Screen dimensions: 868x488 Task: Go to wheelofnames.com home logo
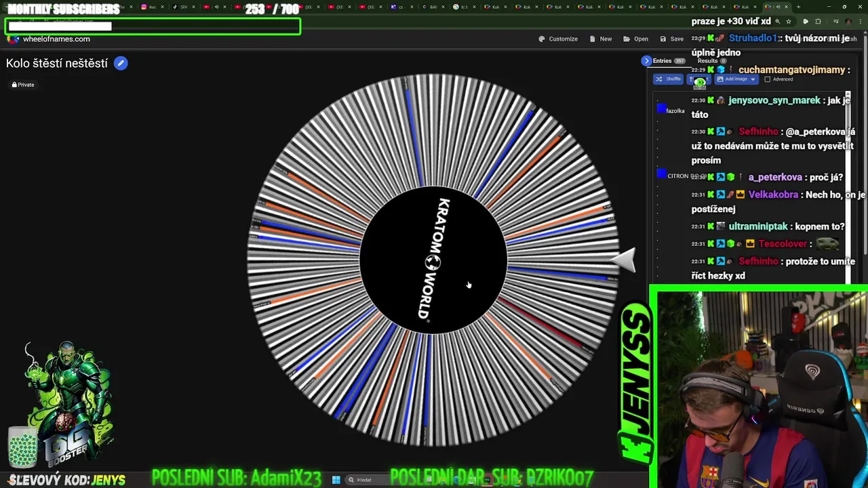pos(49,39)
